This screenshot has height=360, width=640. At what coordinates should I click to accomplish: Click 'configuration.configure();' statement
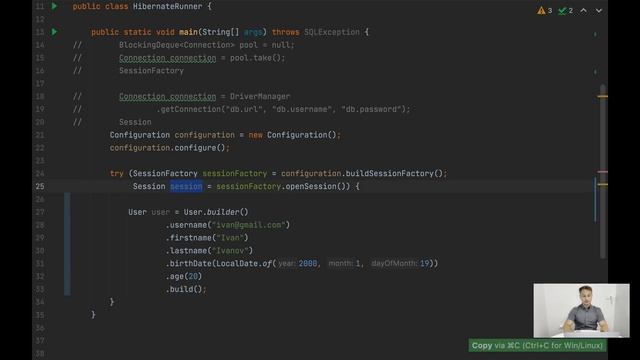170,148
